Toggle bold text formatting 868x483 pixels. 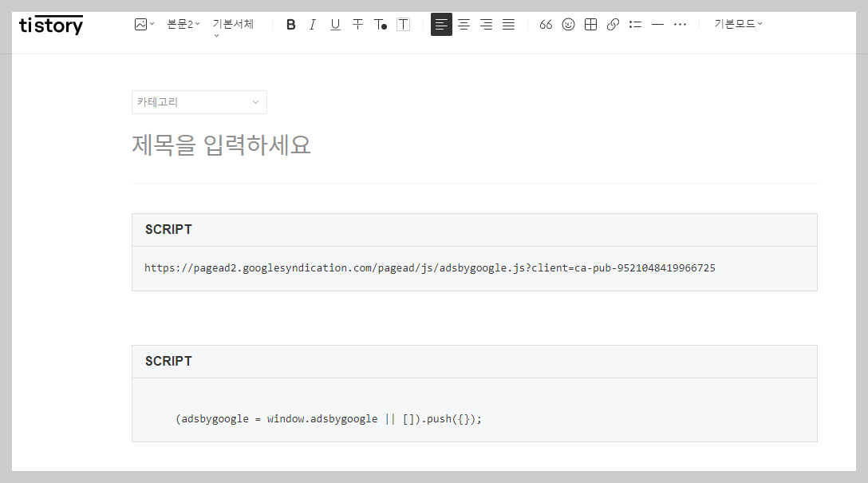coord(291,24)
